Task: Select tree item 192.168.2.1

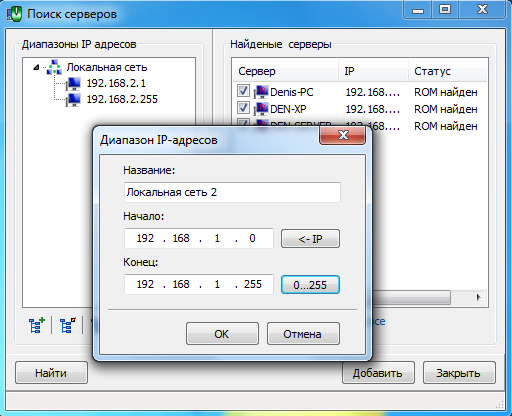Action: tap(116, 83)
